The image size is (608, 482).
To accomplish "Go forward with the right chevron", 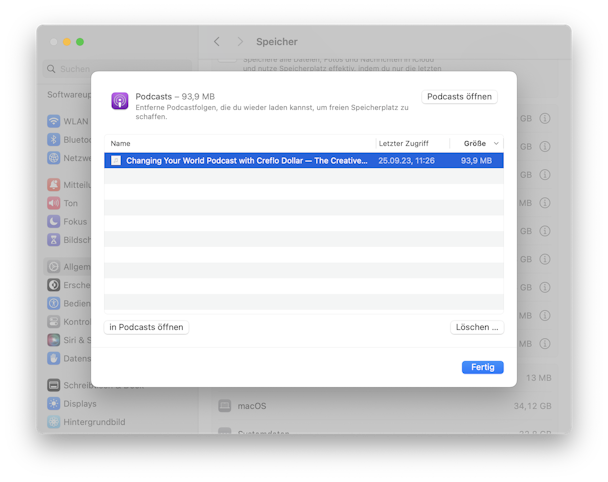I will (x=240, y=41).
